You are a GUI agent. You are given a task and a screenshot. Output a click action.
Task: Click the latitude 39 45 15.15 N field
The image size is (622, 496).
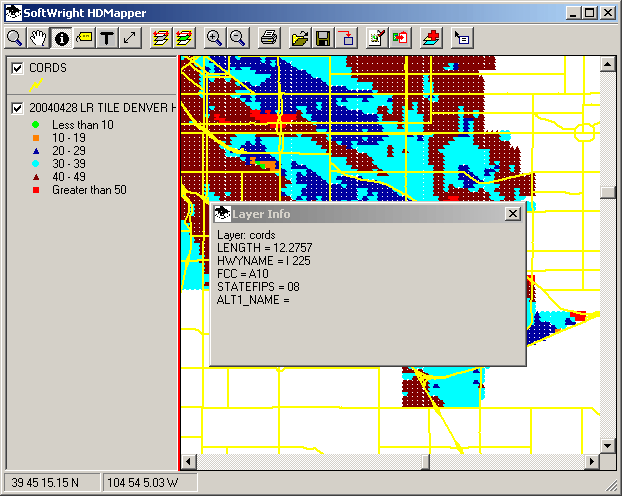point(52,483)
